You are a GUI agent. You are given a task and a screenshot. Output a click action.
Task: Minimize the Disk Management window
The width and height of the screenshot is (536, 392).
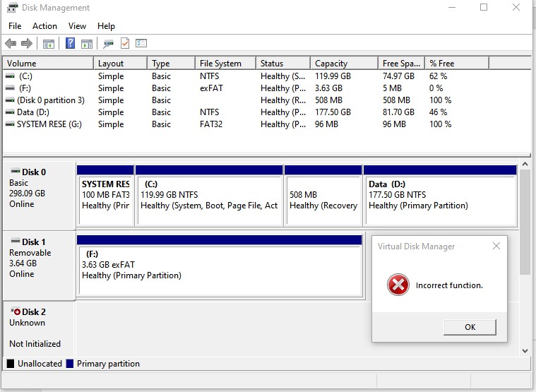click(452, 7)
